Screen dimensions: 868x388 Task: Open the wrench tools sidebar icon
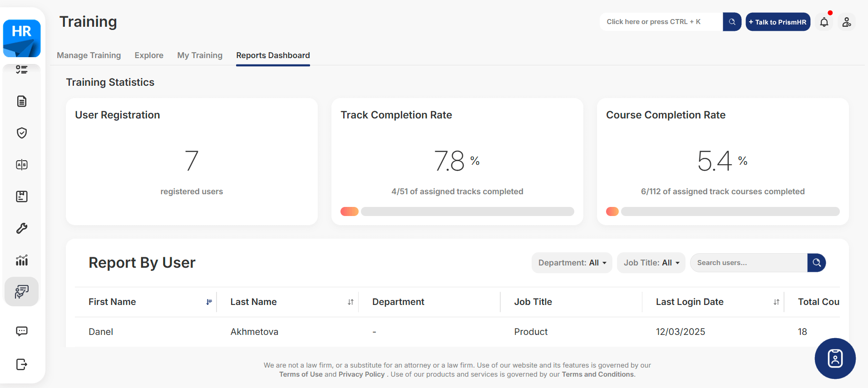point(22,228)
